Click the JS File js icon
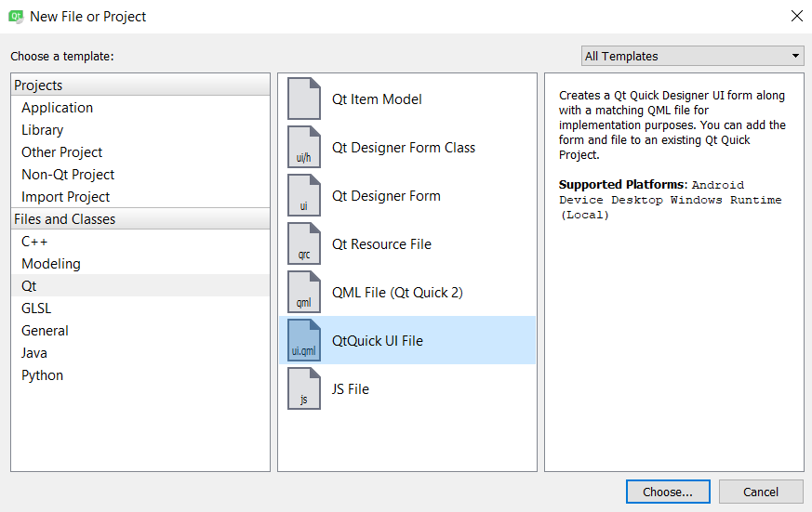 (303, 389)
